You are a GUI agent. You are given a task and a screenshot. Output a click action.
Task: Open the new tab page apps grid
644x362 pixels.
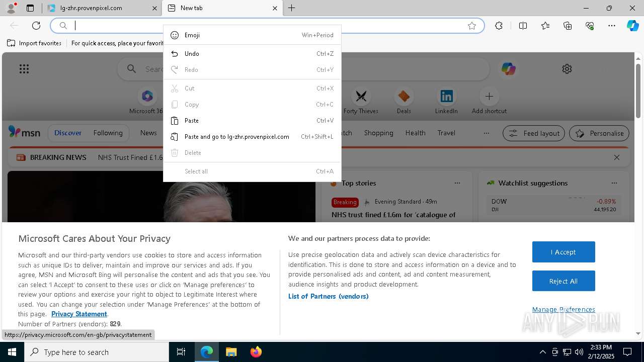coord(24,69)
